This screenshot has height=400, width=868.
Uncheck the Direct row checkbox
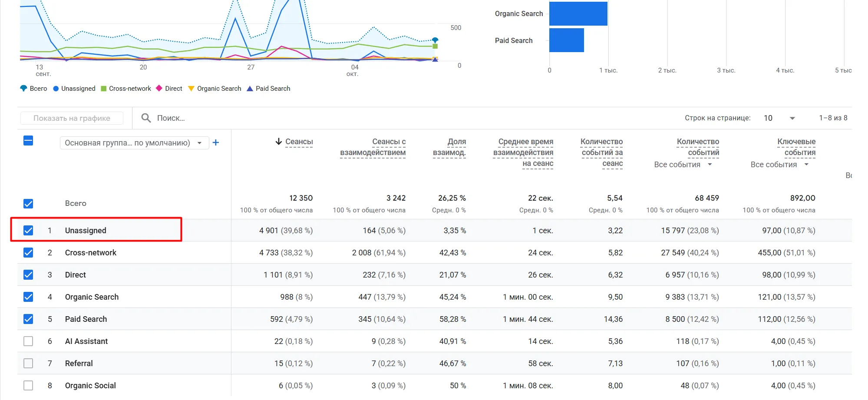click(28, 274)
